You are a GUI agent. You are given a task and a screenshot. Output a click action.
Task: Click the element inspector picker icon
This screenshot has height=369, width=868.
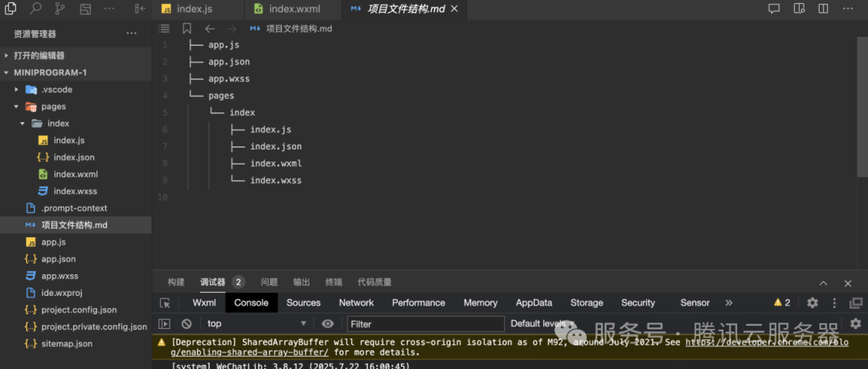165,302
